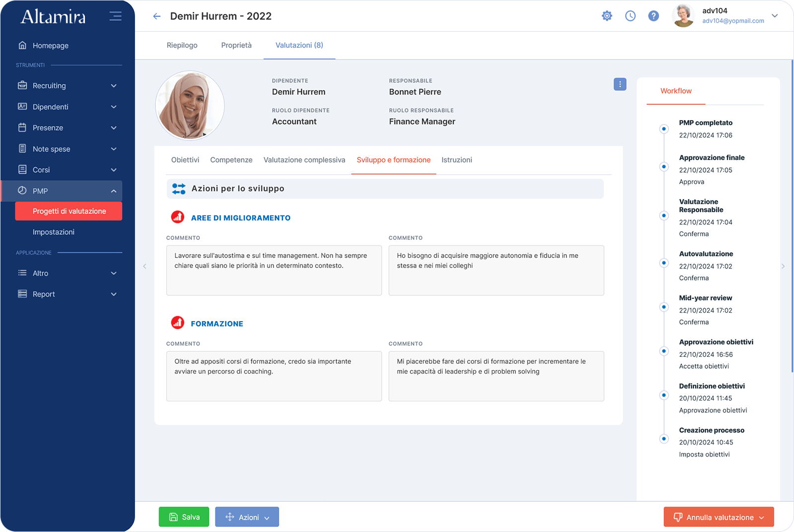Image resolution: width=794 pixels, height=532 pixels.
Task: Click the Altamira logo
Action: (x=53, y=16)
